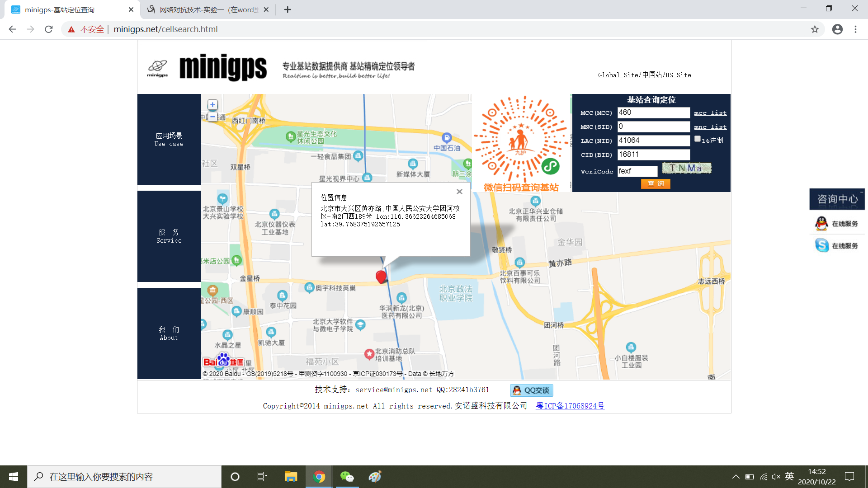Click the LAC (NID) input field
Viewport: 868px width, 488px height.
(x=653, y=141)
